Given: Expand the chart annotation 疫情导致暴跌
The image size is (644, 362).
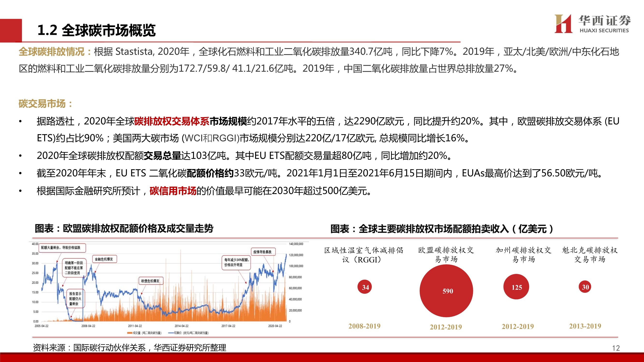Looking at the screenshot, I should pyautogui.click(x=262, y=252).
